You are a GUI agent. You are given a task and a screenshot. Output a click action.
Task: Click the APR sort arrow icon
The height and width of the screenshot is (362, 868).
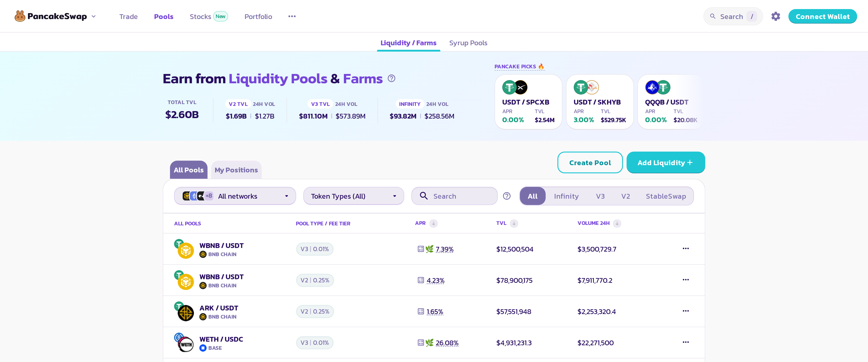click(433, 223)
